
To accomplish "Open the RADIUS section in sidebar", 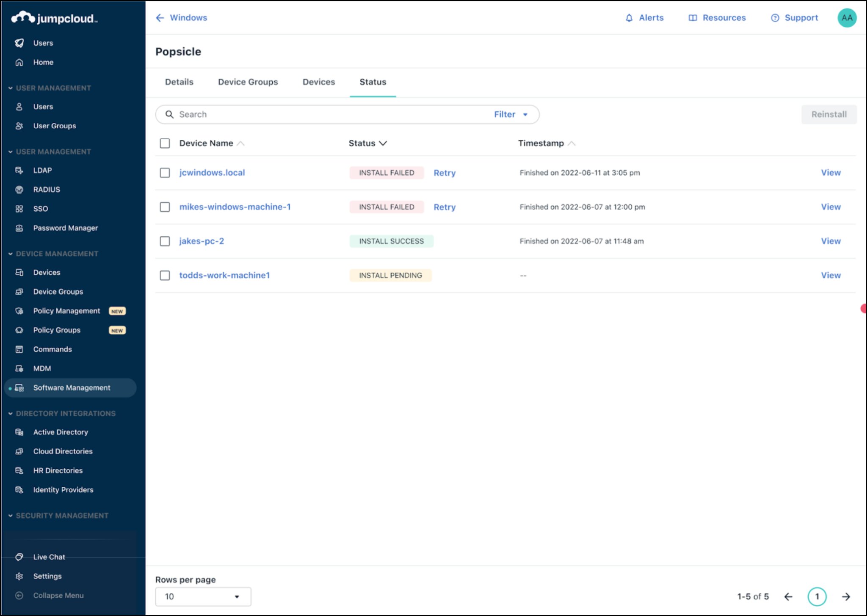I will [46, 189].
